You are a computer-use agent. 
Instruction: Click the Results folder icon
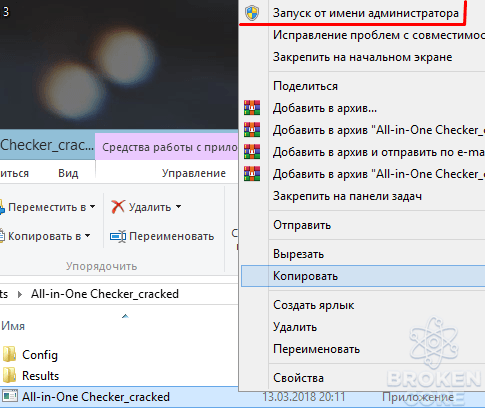tap(9, 376)
